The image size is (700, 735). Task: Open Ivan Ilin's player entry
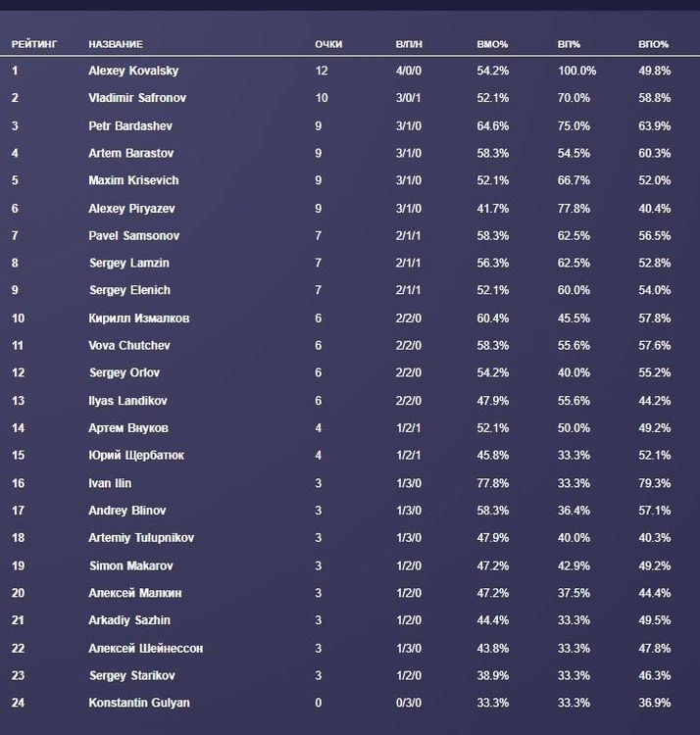110,483
